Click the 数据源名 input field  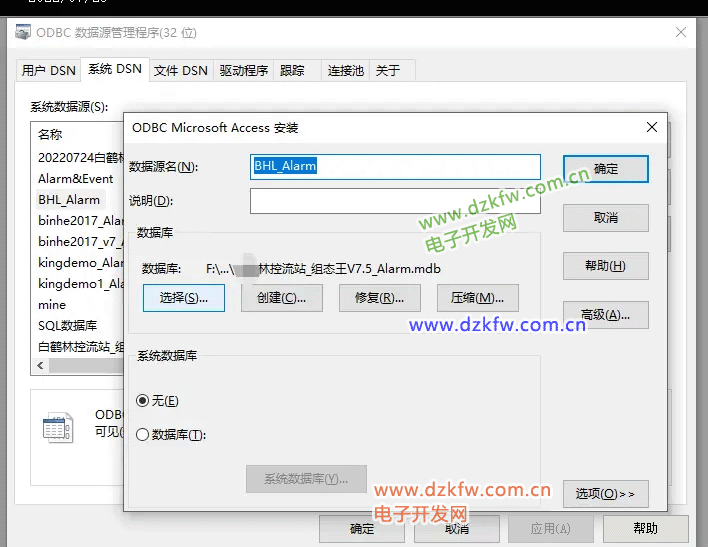[395, 167]
